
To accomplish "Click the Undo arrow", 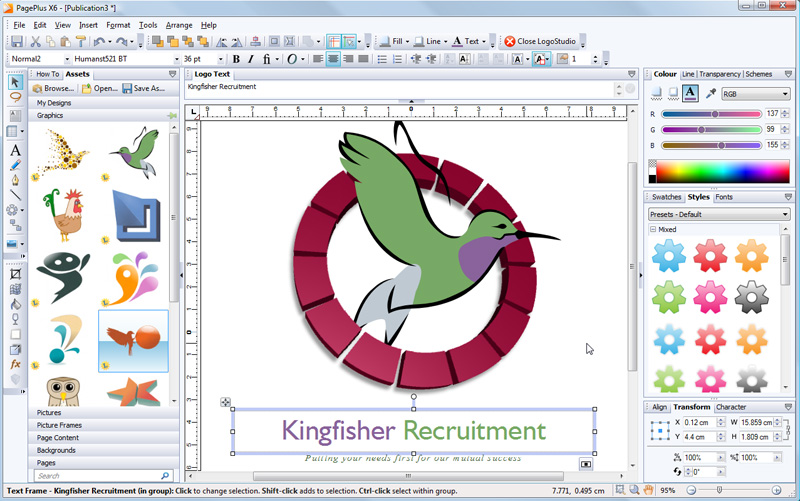I will (99, 41).
